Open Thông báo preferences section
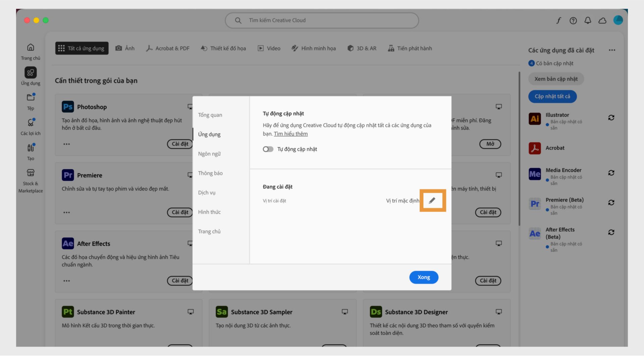The height and width of the screenshot is (356, 644). click(x=210, y=173)
